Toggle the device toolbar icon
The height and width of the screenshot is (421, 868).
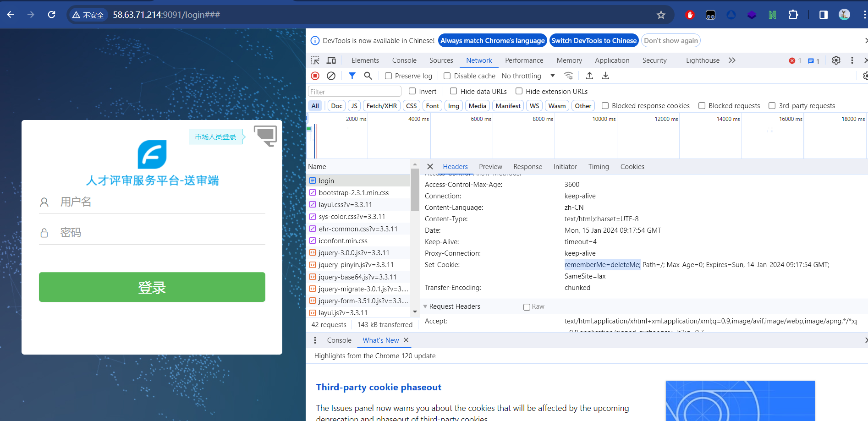point(331,60)
